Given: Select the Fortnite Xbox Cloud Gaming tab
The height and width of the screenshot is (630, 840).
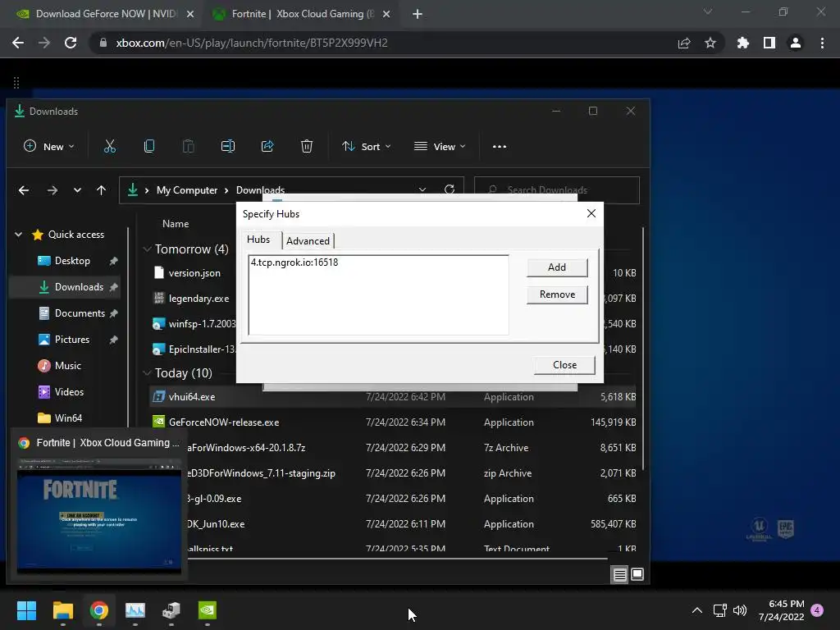Looking at the screenshot, I should tap(302, 14).
